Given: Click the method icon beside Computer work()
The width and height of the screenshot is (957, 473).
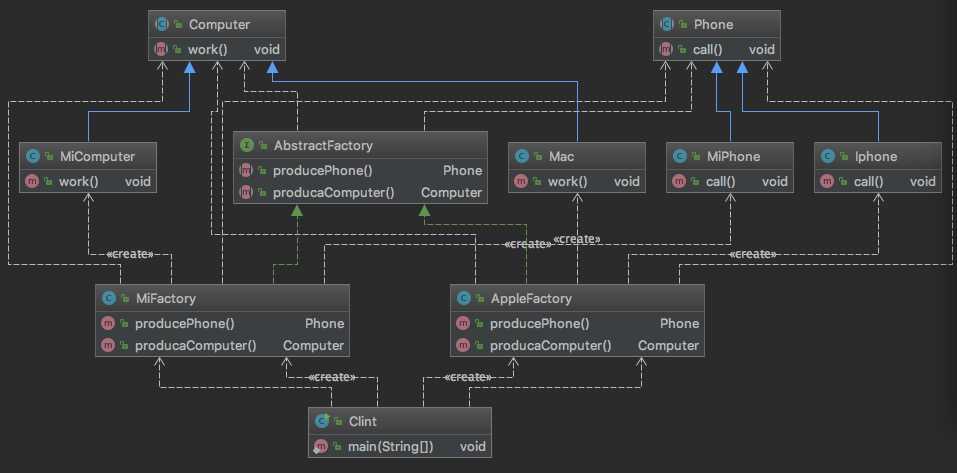Looking at the screenshot, I should (161, 49).
